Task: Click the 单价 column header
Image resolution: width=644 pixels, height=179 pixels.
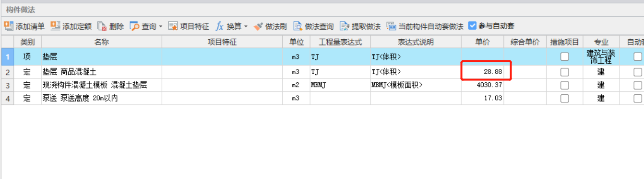Action: click(482, 42)
